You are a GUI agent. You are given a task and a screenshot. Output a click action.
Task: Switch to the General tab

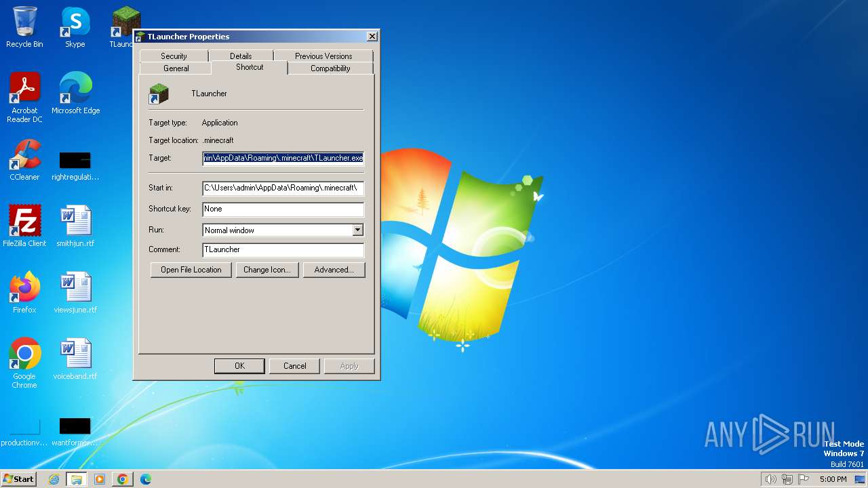pos(176,68)
